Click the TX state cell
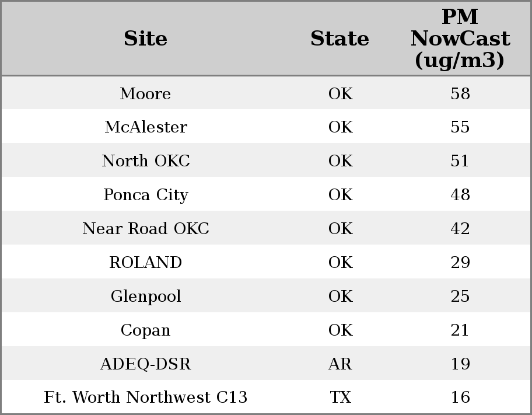This screenshot has width=532, height=415. click(340, 397)
